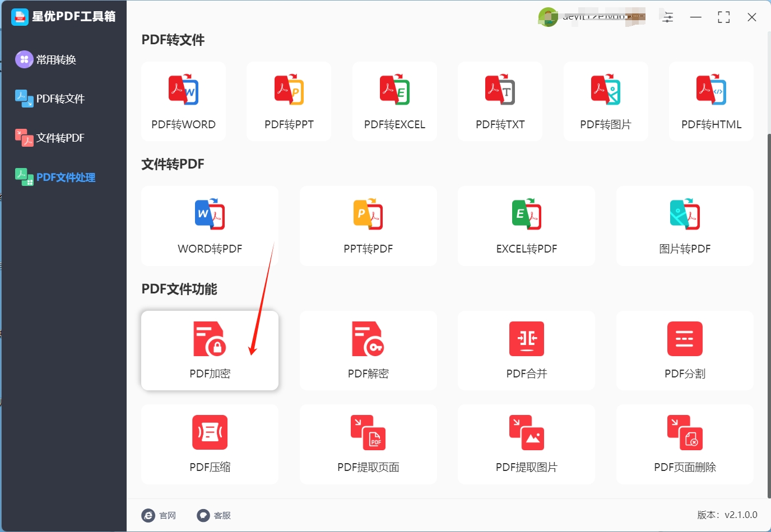The height and width of the screenshot is (532, 771).
Task: Click the PDF文件功能 section heading
Action: click(179, 289)
